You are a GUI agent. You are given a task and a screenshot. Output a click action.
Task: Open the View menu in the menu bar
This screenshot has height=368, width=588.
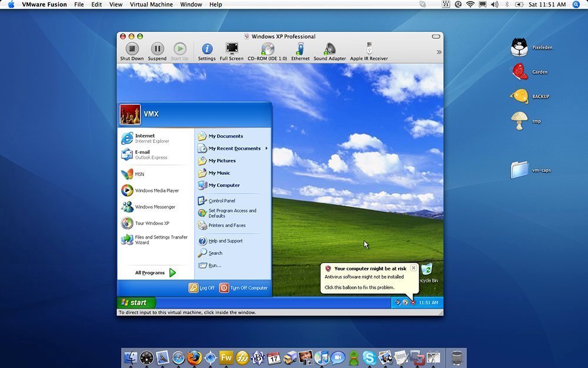point(115,4)
